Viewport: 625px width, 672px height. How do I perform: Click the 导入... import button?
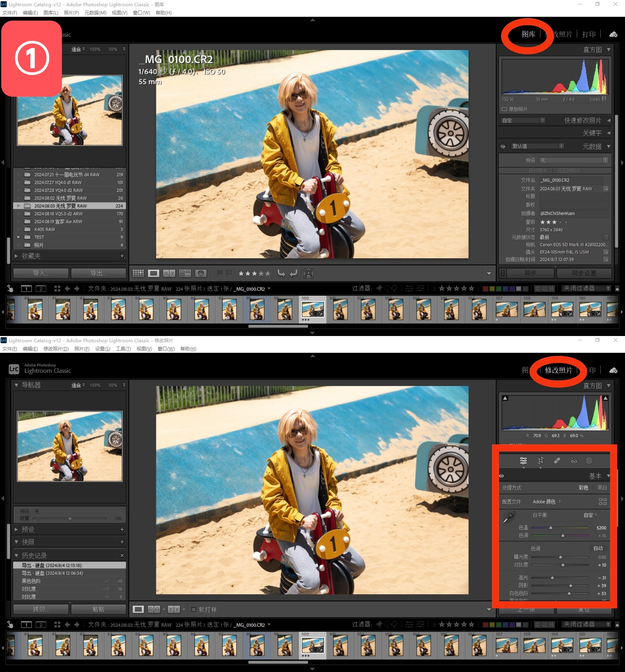tap(41, 273)
